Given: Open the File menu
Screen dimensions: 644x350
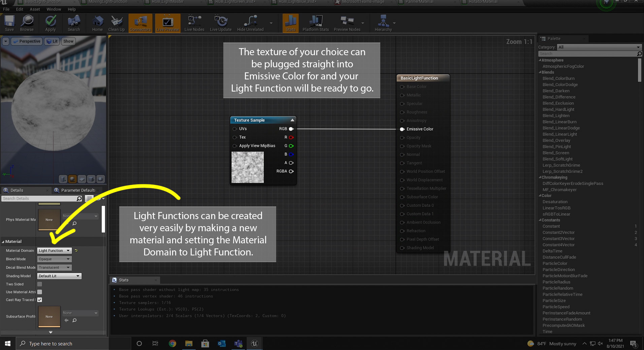Looking at the screenshot, I should (6, 9).
